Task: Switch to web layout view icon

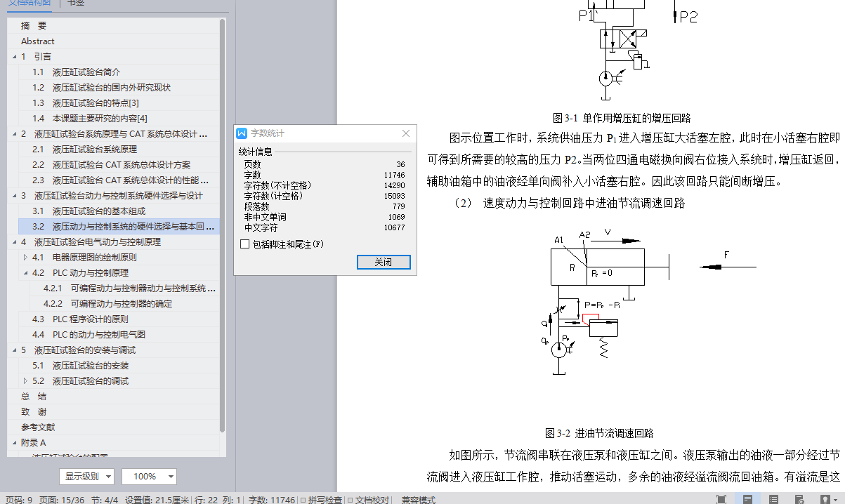Action: coord(799,499)
